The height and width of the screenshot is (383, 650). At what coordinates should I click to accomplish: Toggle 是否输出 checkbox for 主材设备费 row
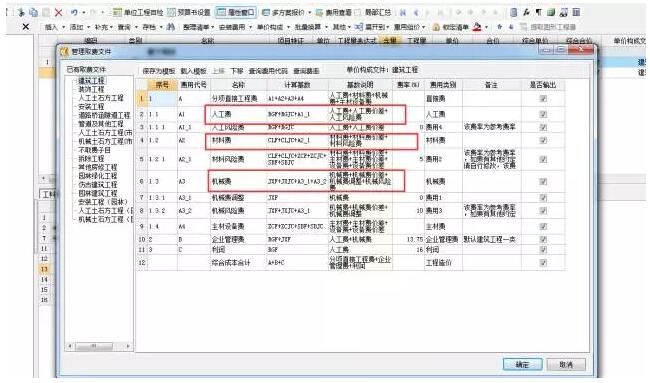click(543, 227)
